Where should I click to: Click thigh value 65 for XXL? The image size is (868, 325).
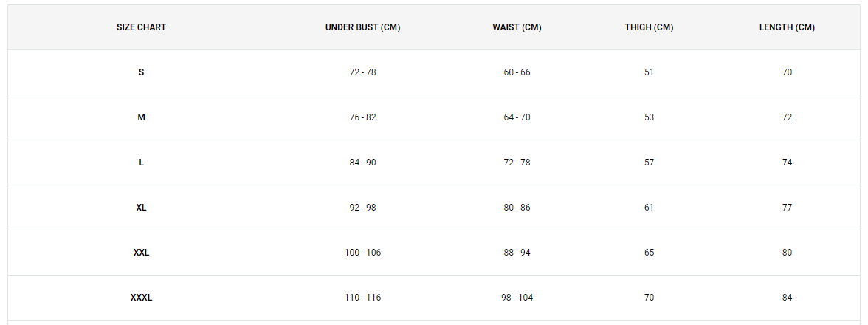(x=649, y=253)
